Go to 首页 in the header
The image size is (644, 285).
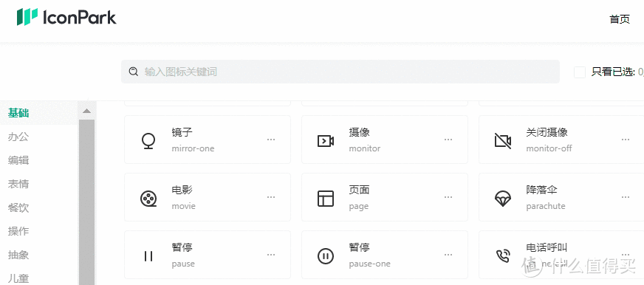(x=620, y=19)
